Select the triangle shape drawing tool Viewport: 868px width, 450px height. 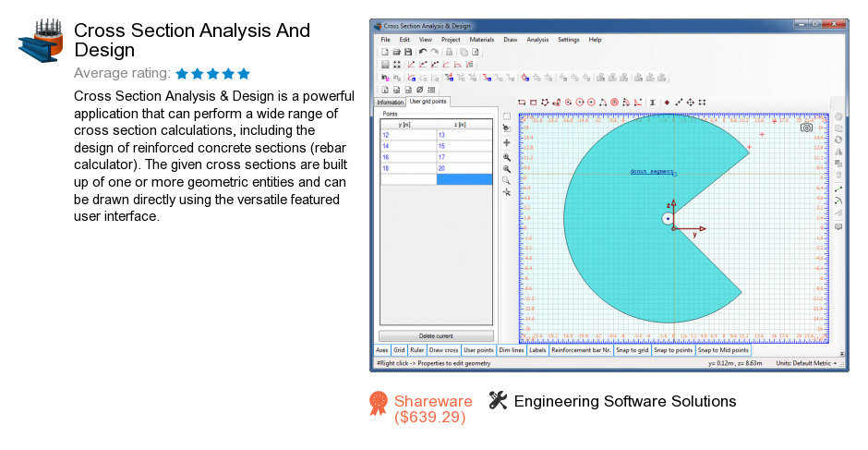coord(602,102)
